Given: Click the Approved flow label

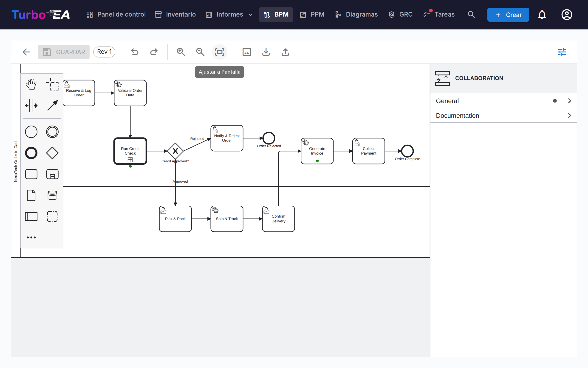Looking at the screenshot, I should [180, 181].
